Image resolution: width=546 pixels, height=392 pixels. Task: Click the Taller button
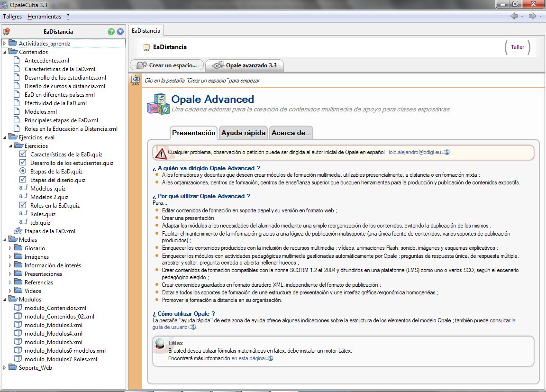tap(518, 47)
